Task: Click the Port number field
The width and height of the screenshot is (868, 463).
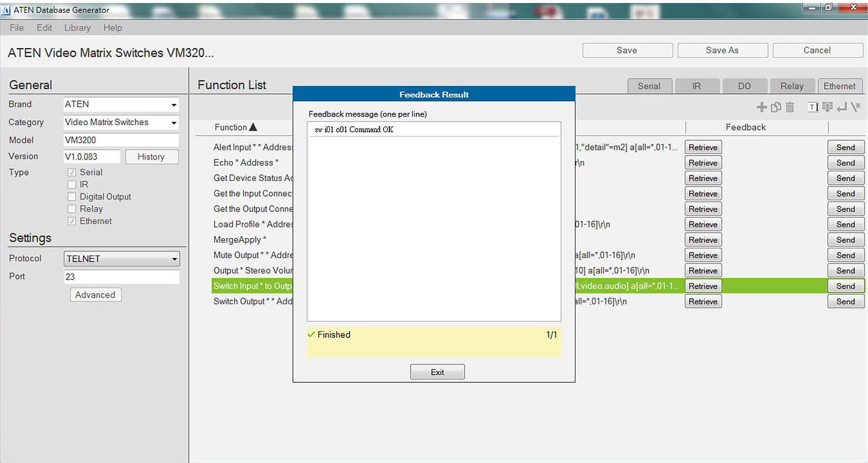Action: [x=122, y=277]
